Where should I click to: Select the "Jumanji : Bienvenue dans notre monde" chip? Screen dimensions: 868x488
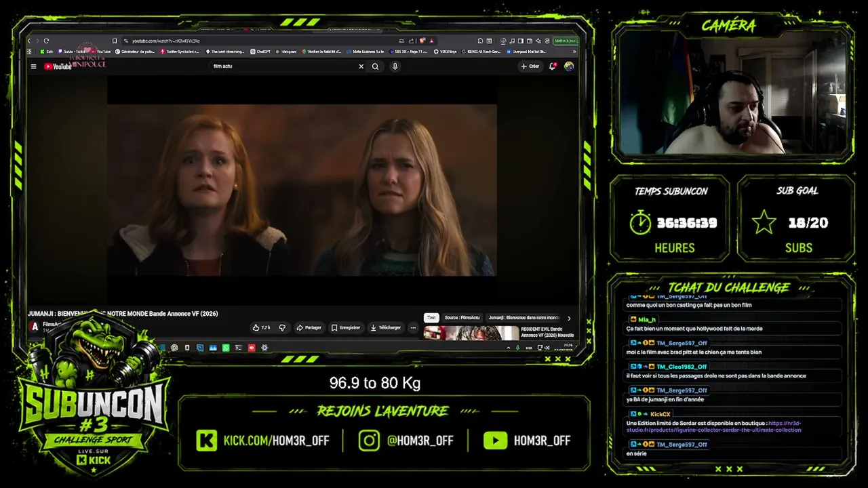[524, 318]
